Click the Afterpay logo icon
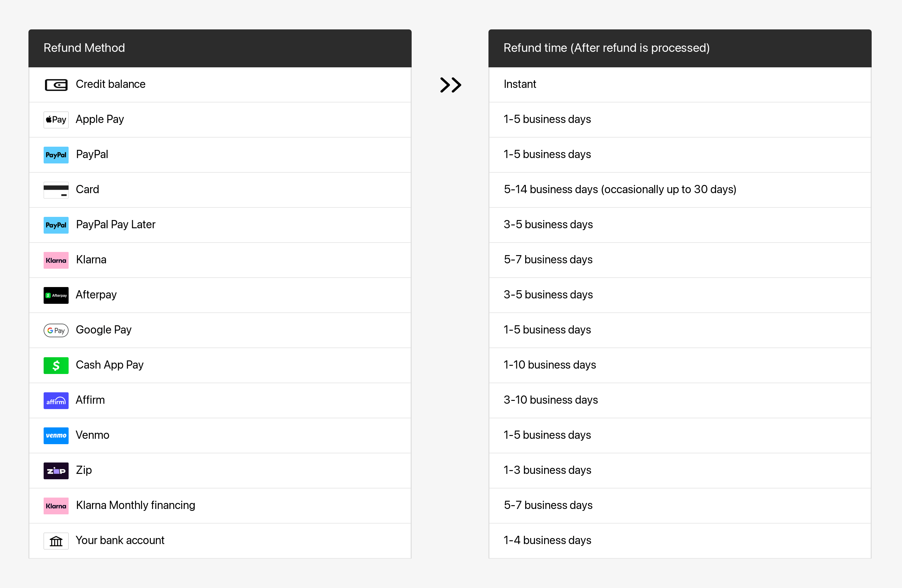902x588 pixels. coord(56,295)
